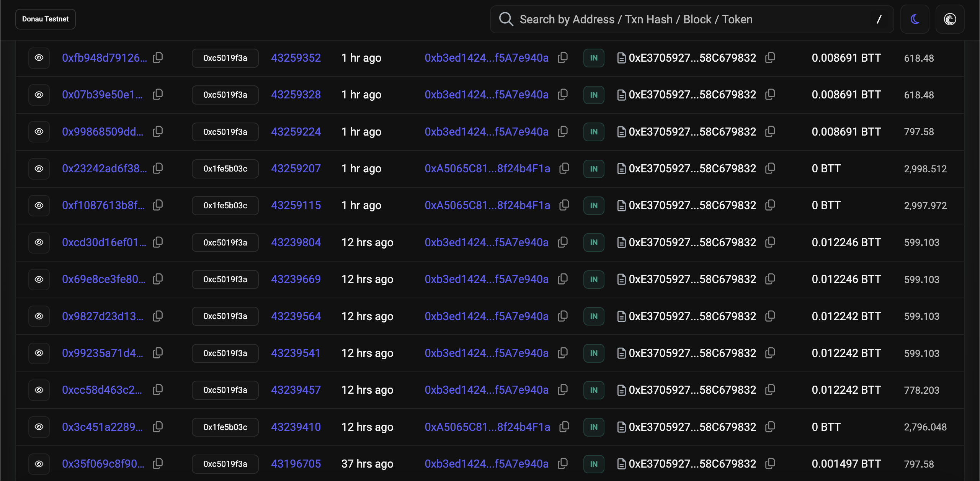Copy recipient address in block 43259115 row
Image resolution: width=980 pixels, height=481 pixels.
pyautogui.click(x=770, y=205)
